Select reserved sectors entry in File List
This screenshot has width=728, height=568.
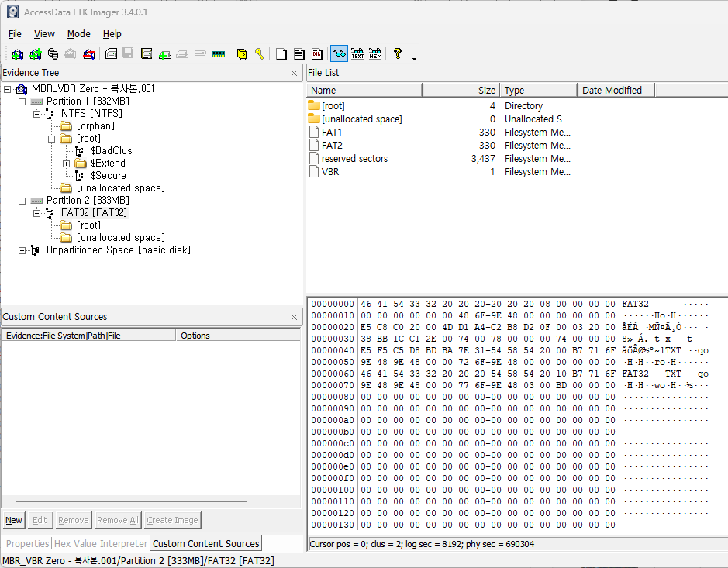coord(354,159)
